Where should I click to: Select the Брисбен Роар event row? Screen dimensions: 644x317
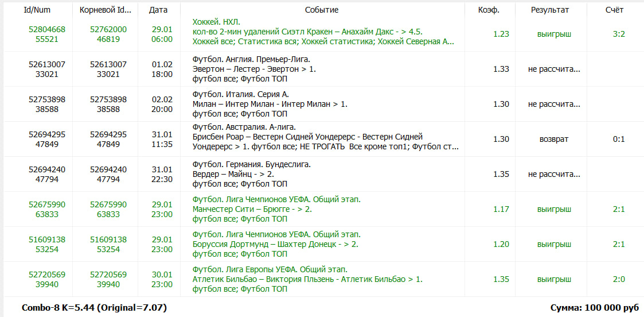pos(322,139)
